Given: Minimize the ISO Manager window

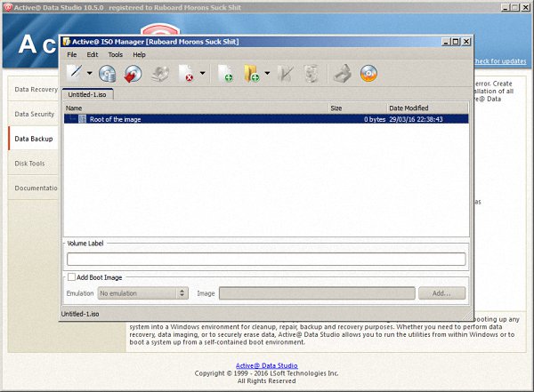Looking at the screenshot, I should pos(446,42).
